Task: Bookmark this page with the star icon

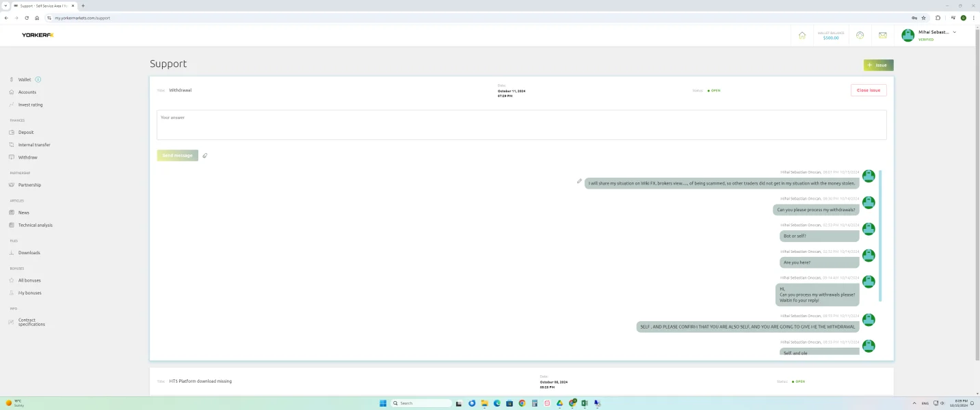Action: pos(923,18)
